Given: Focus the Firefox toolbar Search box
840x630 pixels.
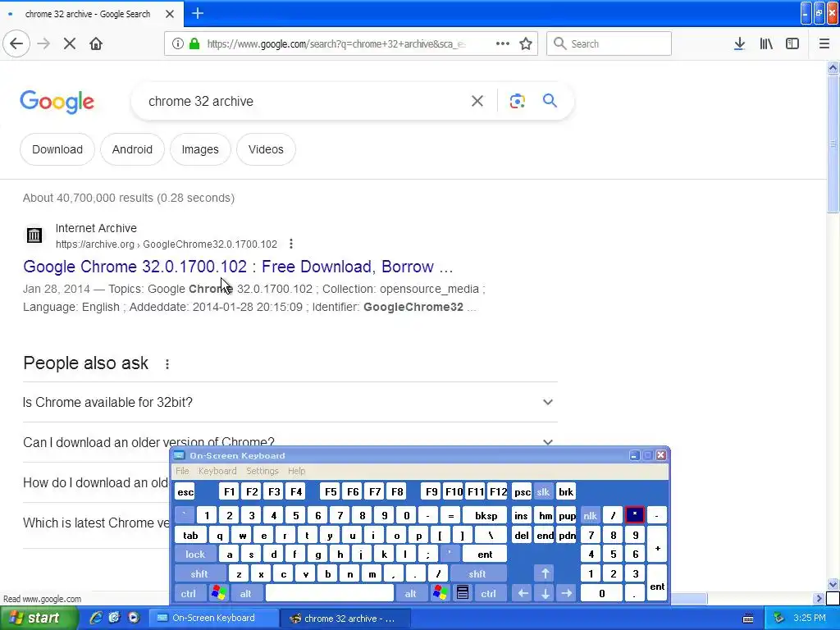Looking at the screenshot, I should 609,43.
